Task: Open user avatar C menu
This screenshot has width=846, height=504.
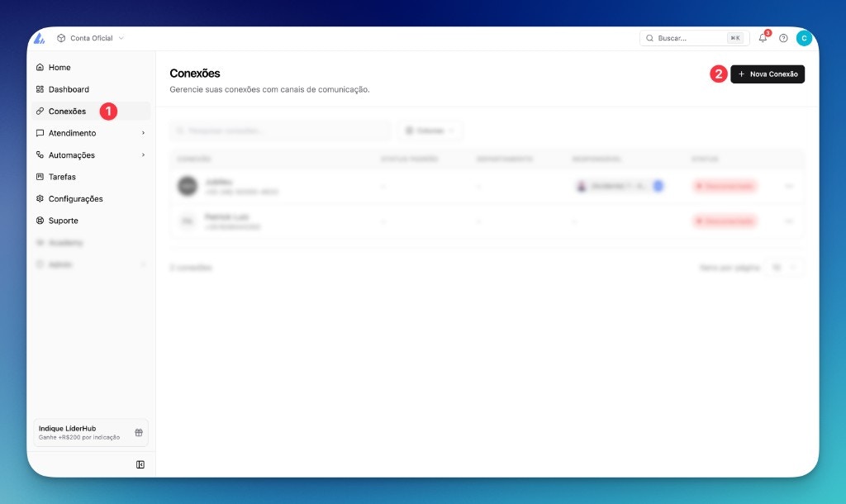Action: (804, 38)
